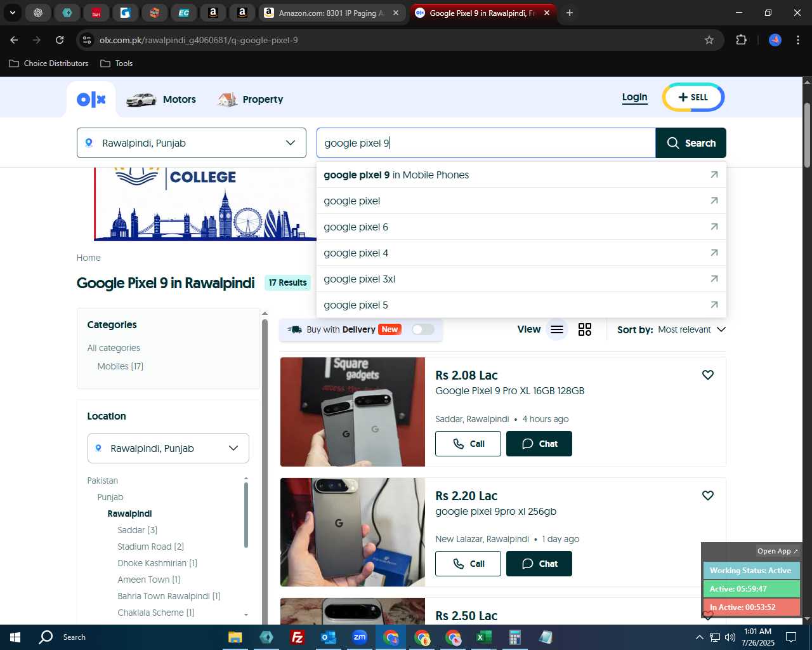Click the site information icon in address bar
Image resolution: width=812 pixels, height=650 pixels.
click(88, 40)
